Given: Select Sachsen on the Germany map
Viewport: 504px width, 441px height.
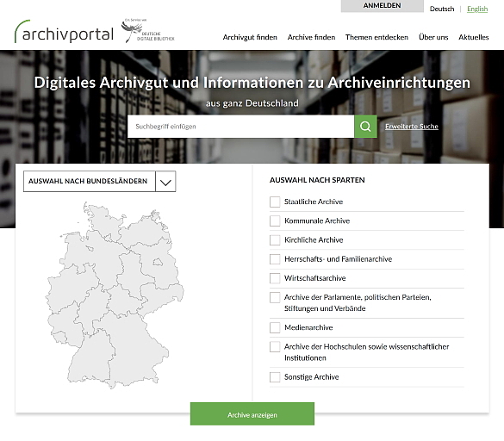Looking at the screenshot, I should 161,297.
